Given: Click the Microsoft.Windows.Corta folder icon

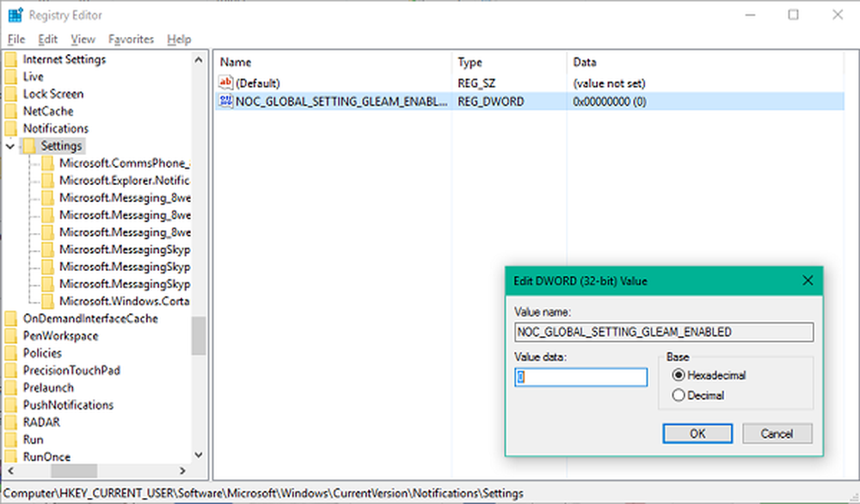Looking at the screenshot, I should coord(48,301).
